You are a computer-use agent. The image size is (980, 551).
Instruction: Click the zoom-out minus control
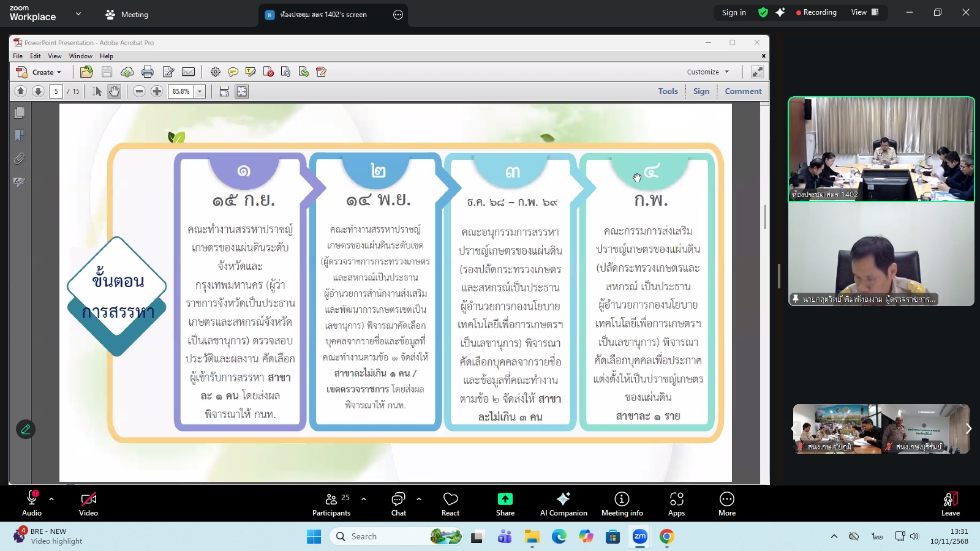[139, 91]
